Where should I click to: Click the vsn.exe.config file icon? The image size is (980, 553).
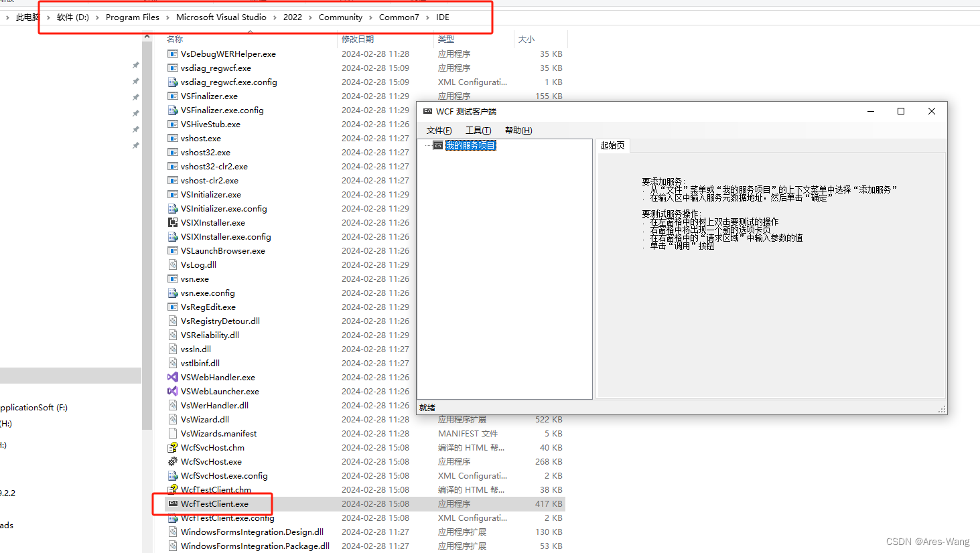tap(173, 293)
